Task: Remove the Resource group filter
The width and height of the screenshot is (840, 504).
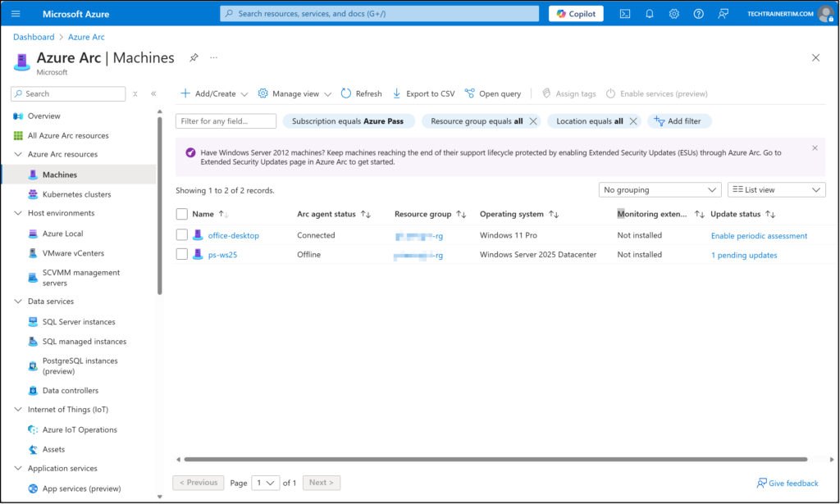Action: pos(533,121)
